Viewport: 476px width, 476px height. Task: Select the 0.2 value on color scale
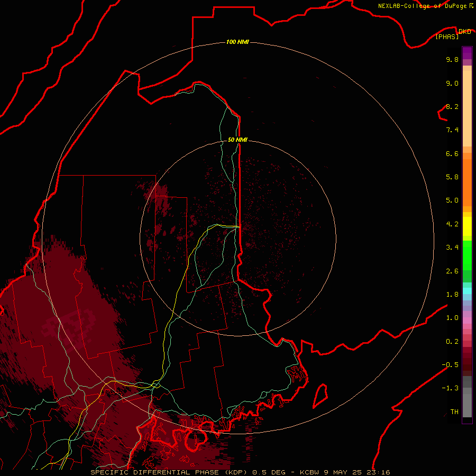coord(452,342)
